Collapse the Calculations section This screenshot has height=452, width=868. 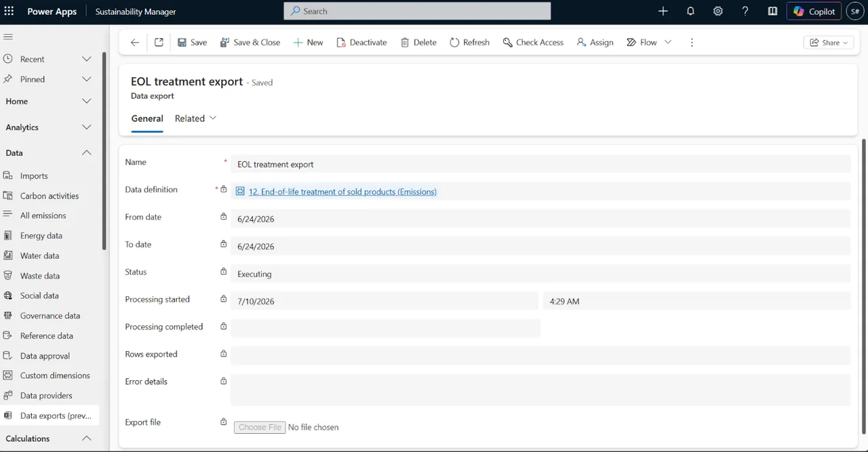click(x=86, y=438)
